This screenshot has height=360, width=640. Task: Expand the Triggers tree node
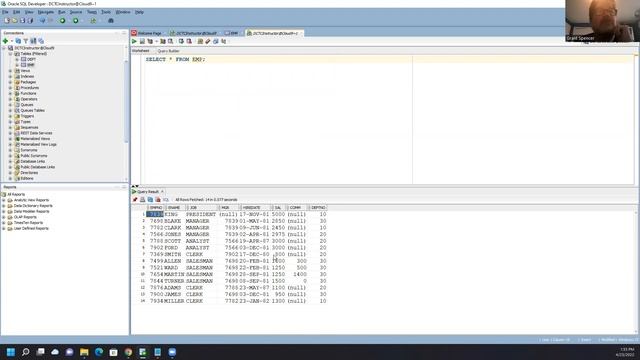pos(10,116)
